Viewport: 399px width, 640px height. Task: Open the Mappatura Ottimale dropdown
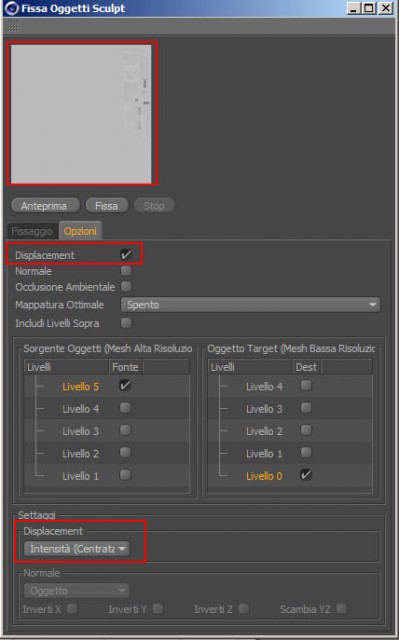click(x=250, y=305)
